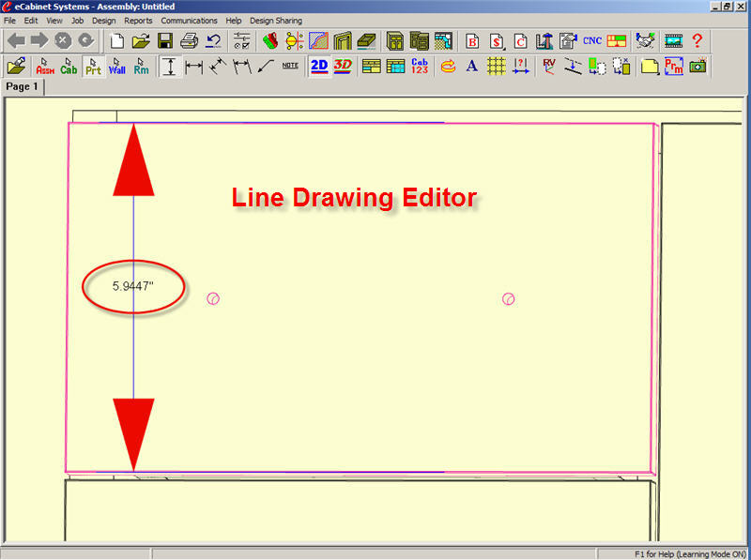
Task: Click the folder with pencil icon
Action: (x=17, y=67)
